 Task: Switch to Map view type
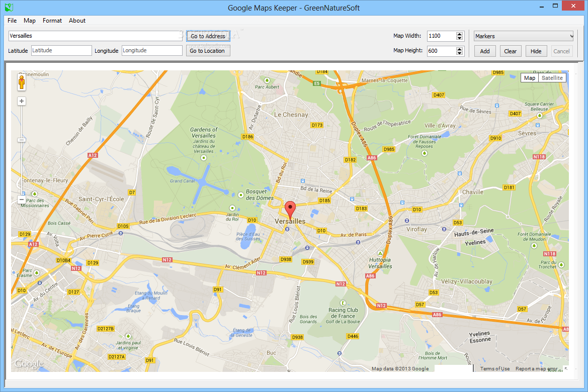click(x=530, y=78)
